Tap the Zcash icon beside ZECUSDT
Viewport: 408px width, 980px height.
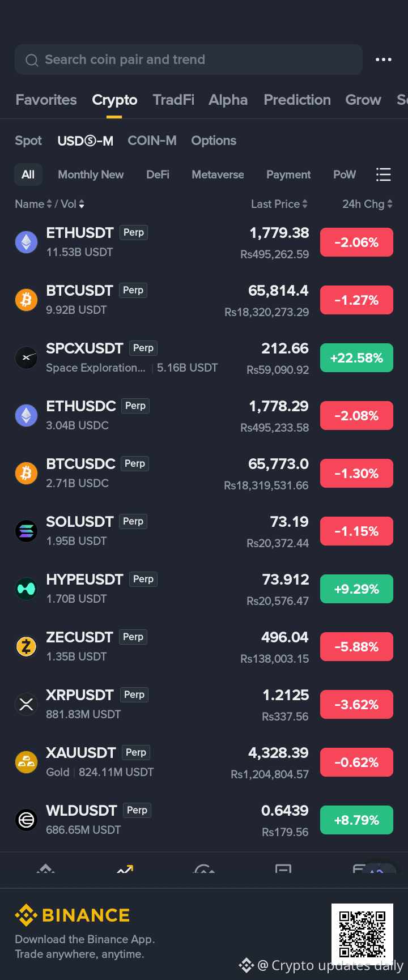pyautogui.click(x=26, y=647)
